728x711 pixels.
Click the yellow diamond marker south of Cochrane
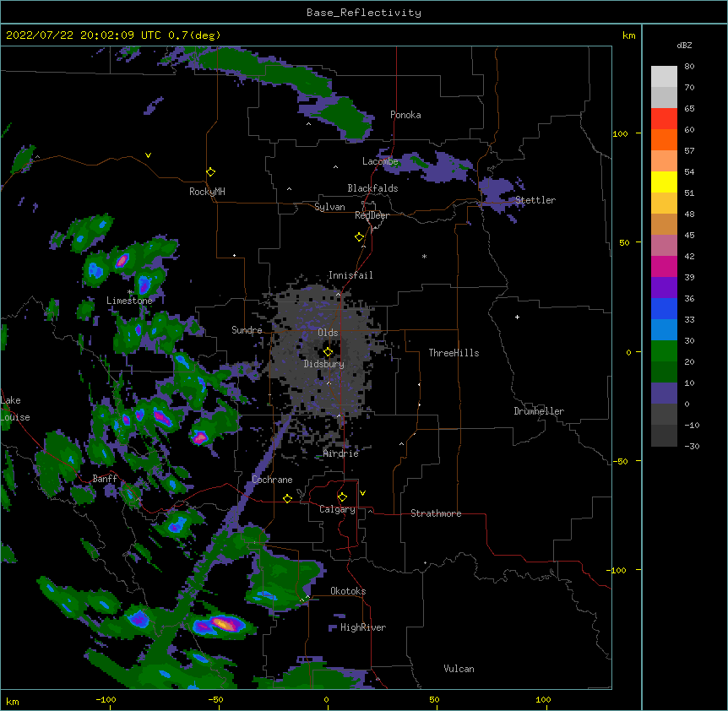click(x=287, y=498)
